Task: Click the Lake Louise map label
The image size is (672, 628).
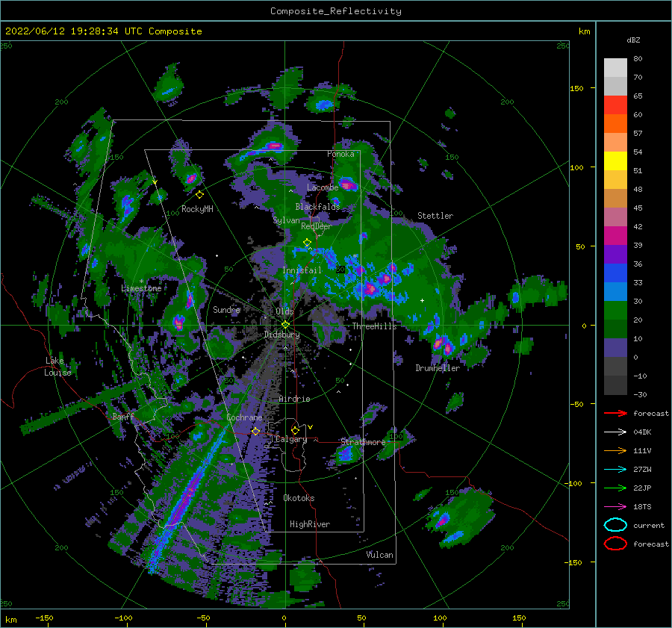Action: pyautogui.click(x=57, y=367)
